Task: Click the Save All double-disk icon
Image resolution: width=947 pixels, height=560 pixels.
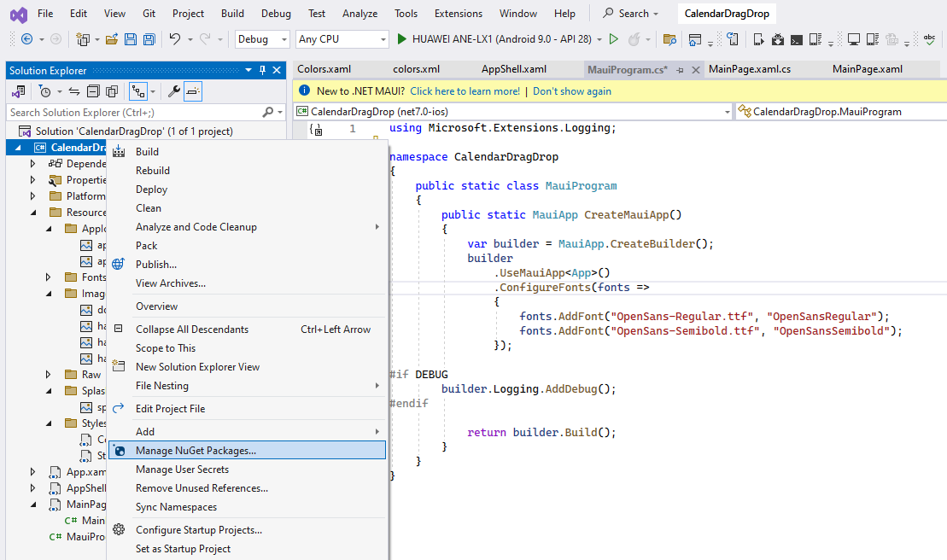Action: coord(149,39)
